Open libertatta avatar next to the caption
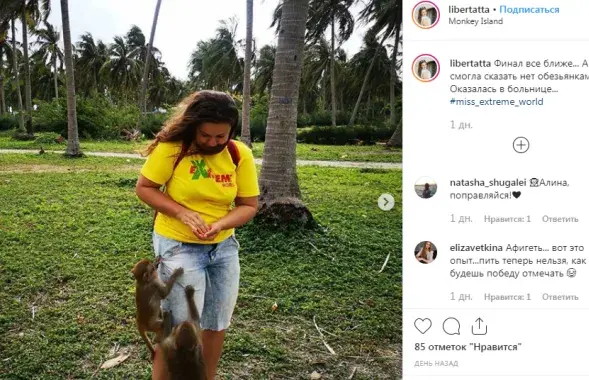 [x=426, y=68]
